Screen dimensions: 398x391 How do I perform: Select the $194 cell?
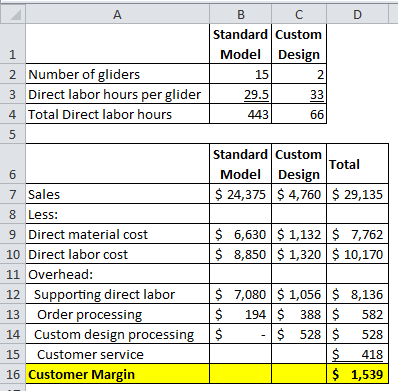240,314
